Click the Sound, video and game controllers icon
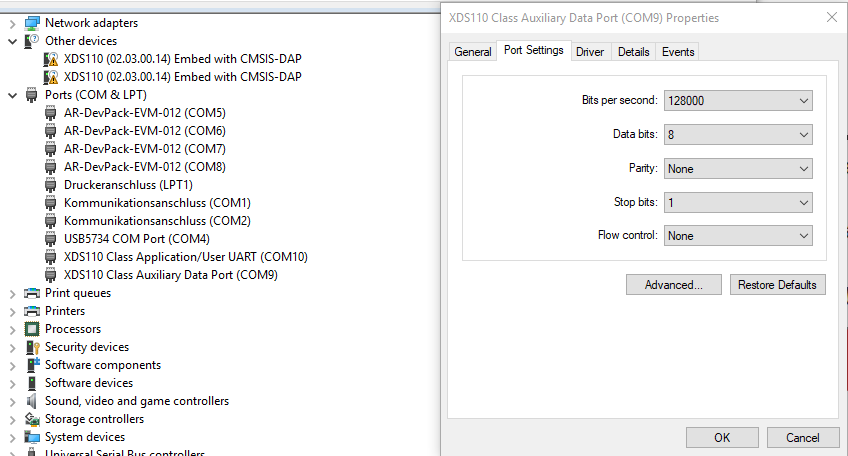Screen dimensions: 848x456 pos(32,401)
